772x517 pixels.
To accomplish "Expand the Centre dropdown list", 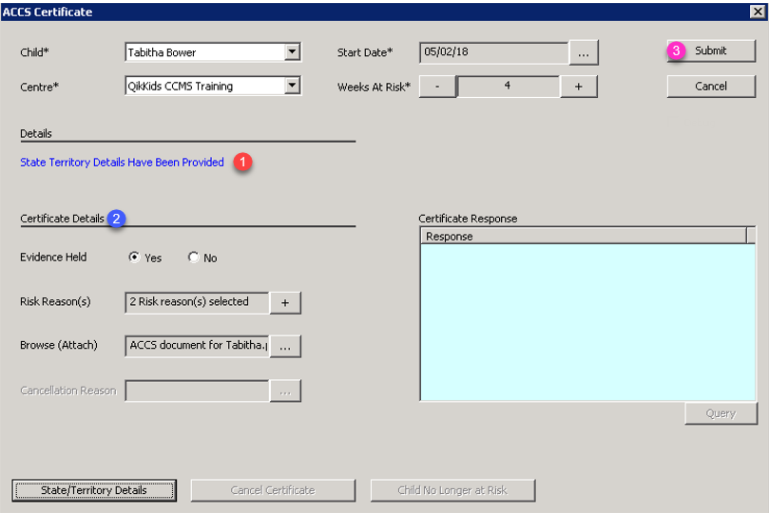I will (x=292, y=86).
